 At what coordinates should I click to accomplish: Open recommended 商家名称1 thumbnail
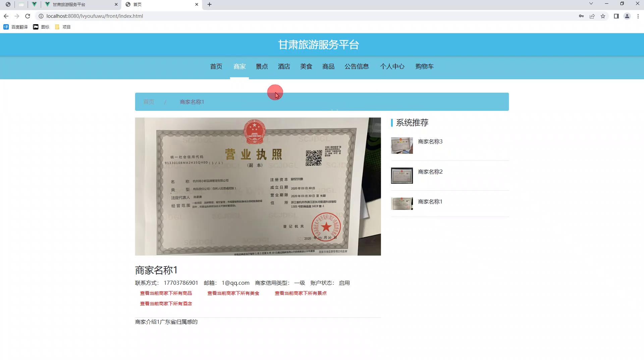(402, 204)
